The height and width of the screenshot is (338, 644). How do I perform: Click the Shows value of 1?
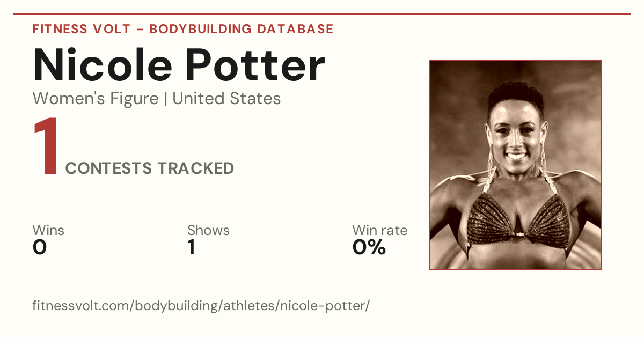coord(191,248)
